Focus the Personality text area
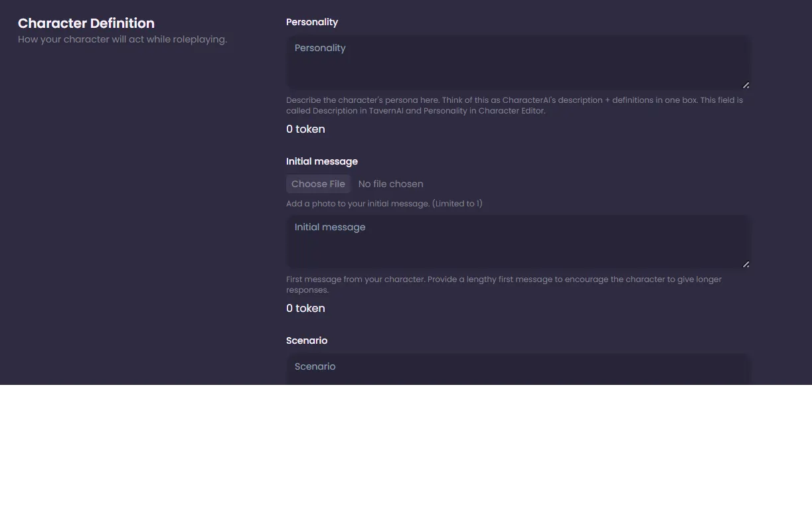 pos(517,62)
